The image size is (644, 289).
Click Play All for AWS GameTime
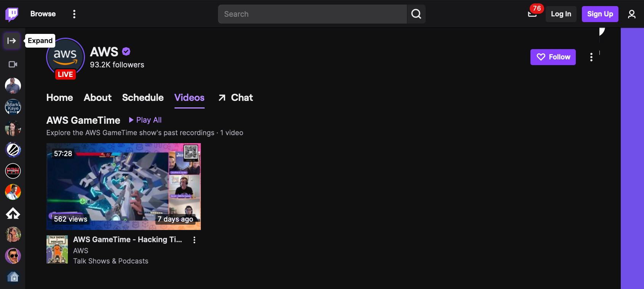[145, 120]
